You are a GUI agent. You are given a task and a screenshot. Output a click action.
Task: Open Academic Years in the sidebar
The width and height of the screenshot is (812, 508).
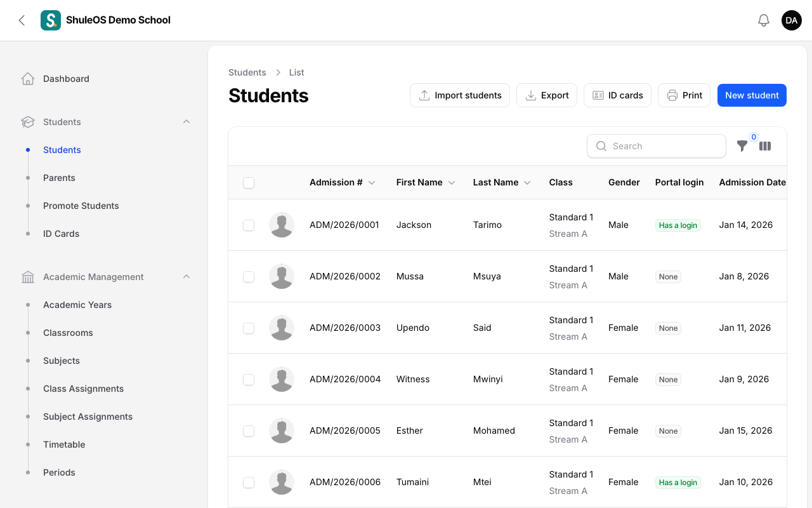click(x=77, y=305)
